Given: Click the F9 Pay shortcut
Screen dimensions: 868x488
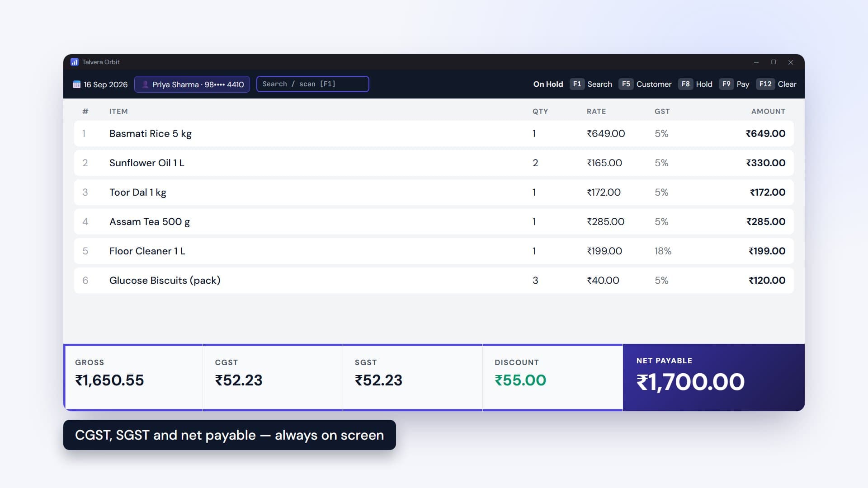Looking at the screenshot, I should [734, 84].
